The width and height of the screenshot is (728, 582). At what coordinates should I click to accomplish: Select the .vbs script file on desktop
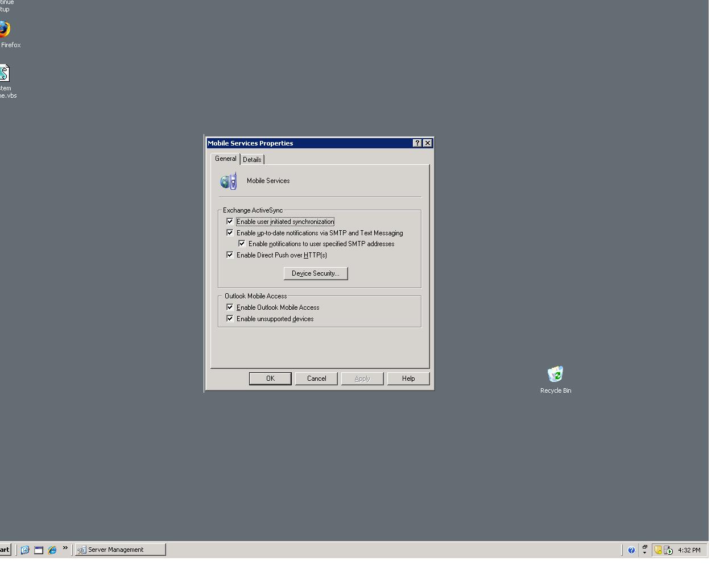point(5,74)
